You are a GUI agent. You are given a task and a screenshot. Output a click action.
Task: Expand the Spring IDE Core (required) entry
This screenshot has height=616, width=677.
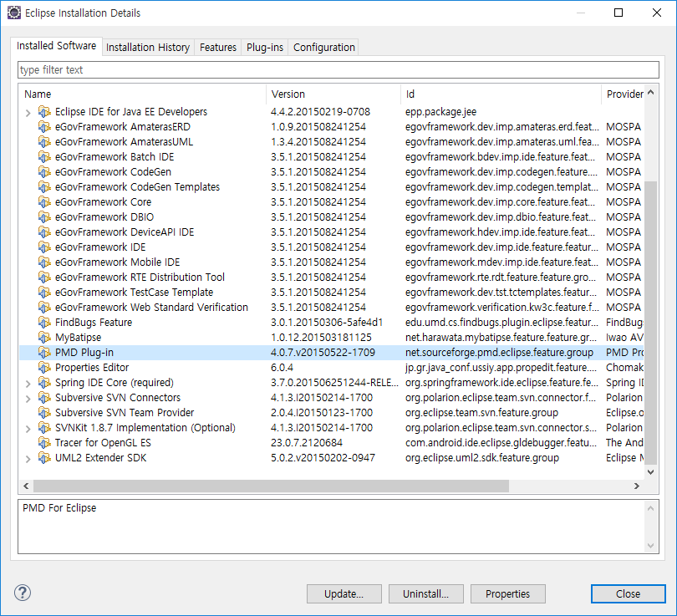(28, 383)
